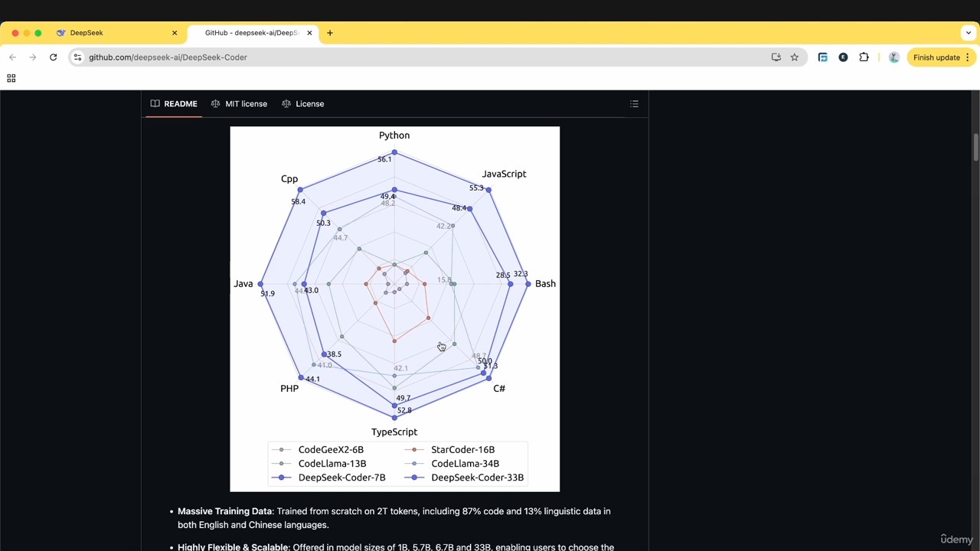Click the 'Python' axis label
Viewport: 980px width, 551px height.
[394, 135]
